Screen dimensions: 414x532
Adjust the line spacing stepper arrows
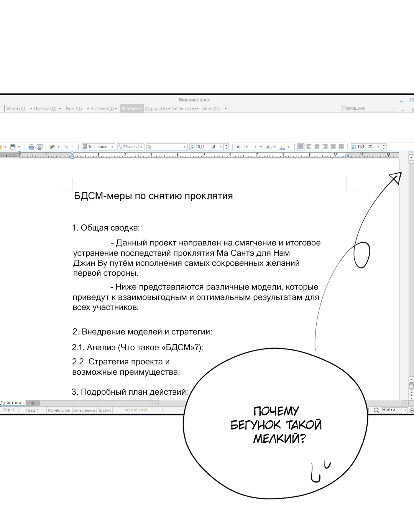click(x=384, y=147)
